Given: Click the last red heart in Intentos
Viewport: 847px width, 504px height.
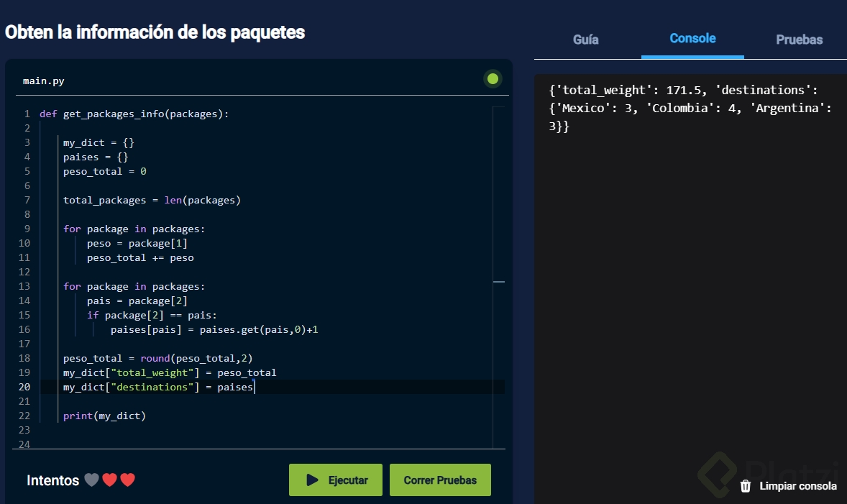Looking at the screenshot, I should point(128,480).
